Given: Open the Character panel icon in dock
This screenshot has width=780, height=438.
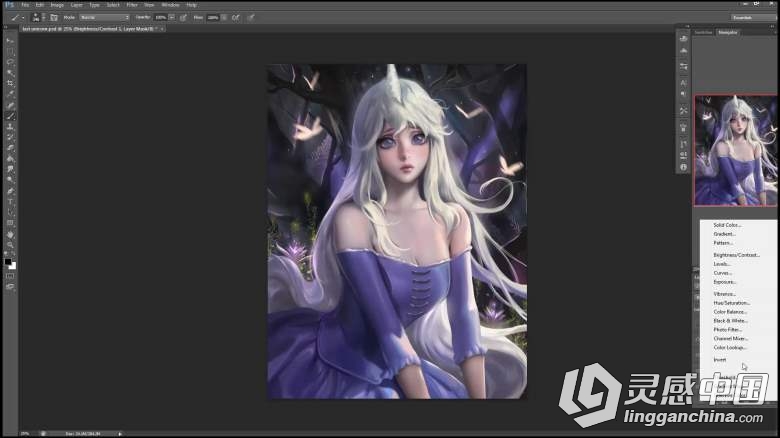Looking at the screenshot, I should pos(683,83).
